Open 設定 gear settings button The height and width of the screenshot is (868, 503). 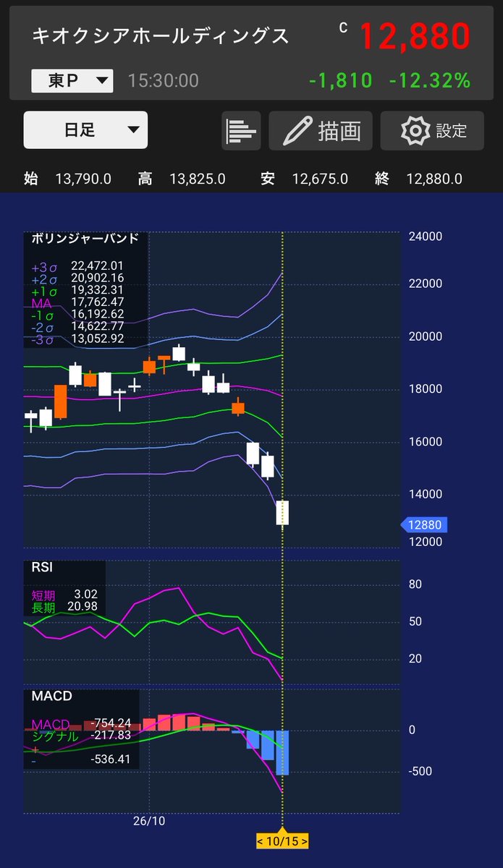pyautogui.click(x=432, y=130)
